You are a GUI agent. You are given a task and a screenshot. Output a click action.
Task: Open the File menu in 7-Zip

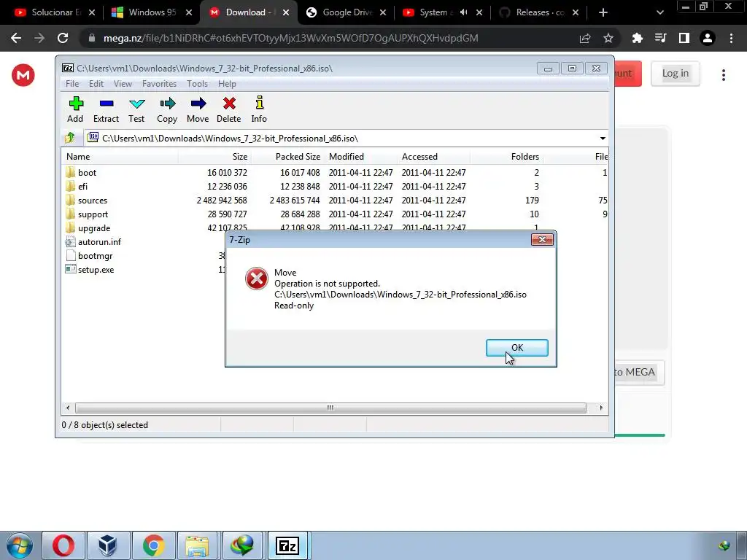(x=72, y=84)
